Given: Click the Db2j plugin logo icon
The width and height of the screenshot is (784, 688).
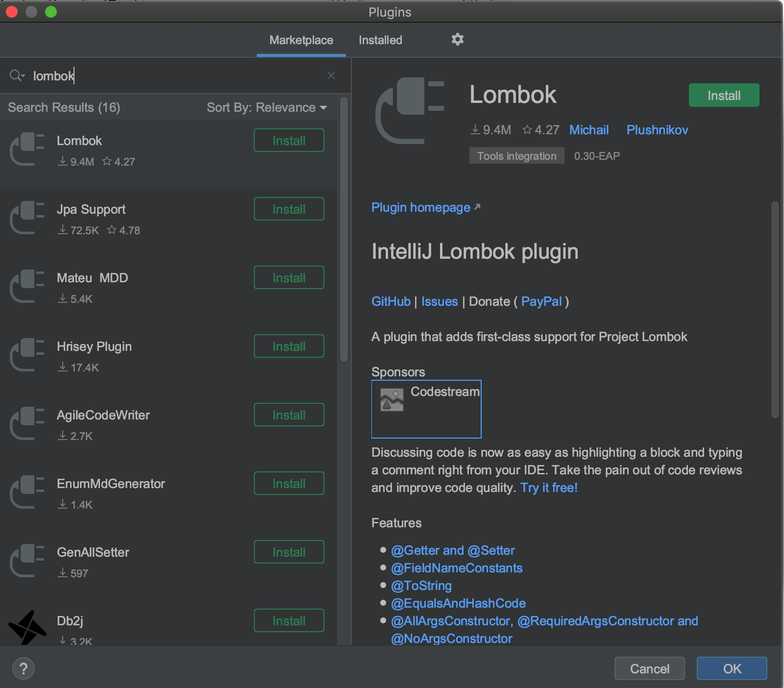Looking at the screenshot, I should 27,627.
